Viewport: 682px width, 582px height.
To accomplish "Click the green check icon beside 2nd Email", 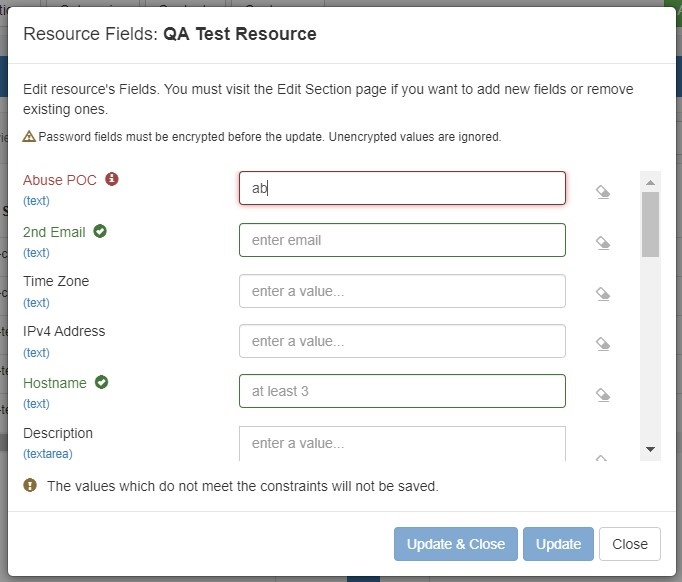I will coord(100,231).
